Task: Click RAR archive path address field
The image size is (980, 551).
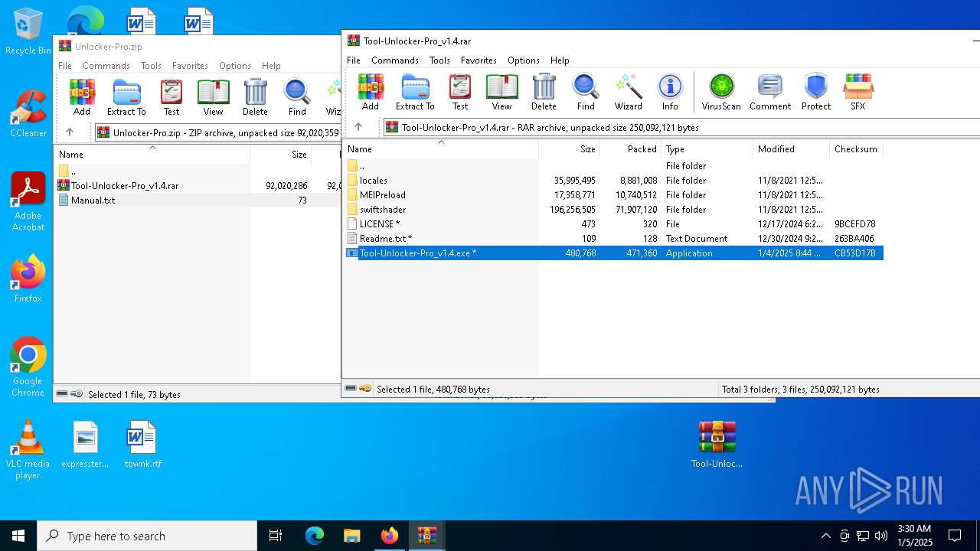Action: tap(681, 128)
